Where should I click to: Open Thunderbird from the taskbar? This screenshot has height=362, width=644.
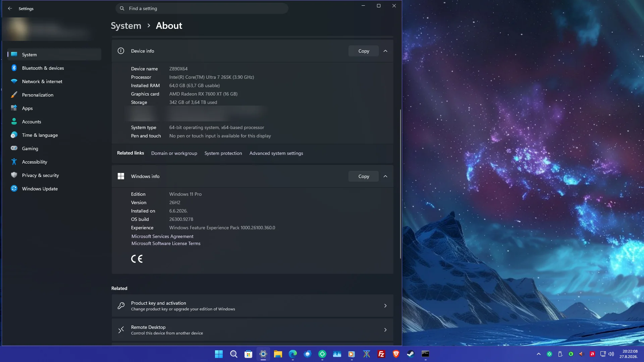(x=308, y=354)
